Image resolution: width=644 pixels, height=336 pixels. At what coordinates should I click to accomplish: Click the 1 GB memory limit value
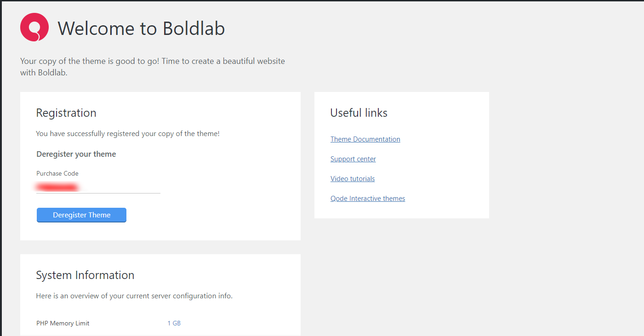tap(174, 323)
